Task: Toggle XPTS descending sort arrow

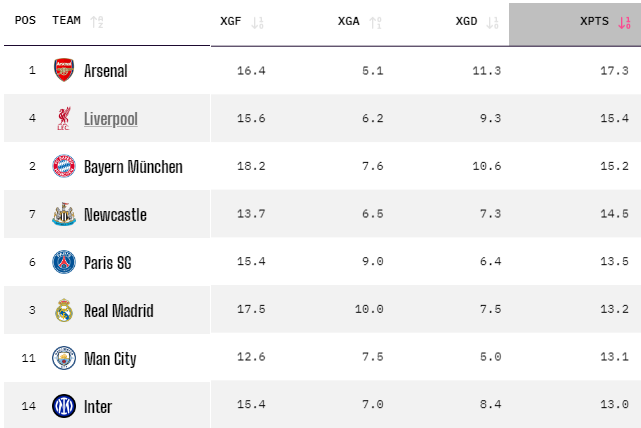Action: tap(624, 21)
